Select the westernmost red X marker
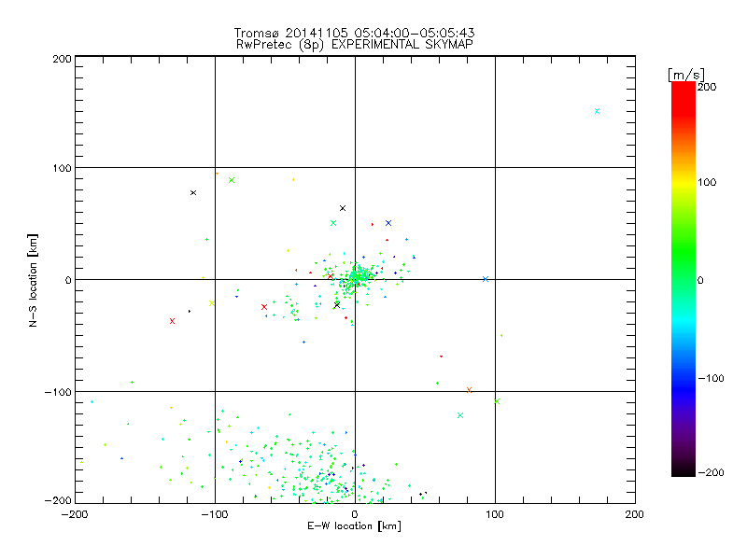Image resolution: width=747 pixels, height=560 pixels. coord(172,321)
